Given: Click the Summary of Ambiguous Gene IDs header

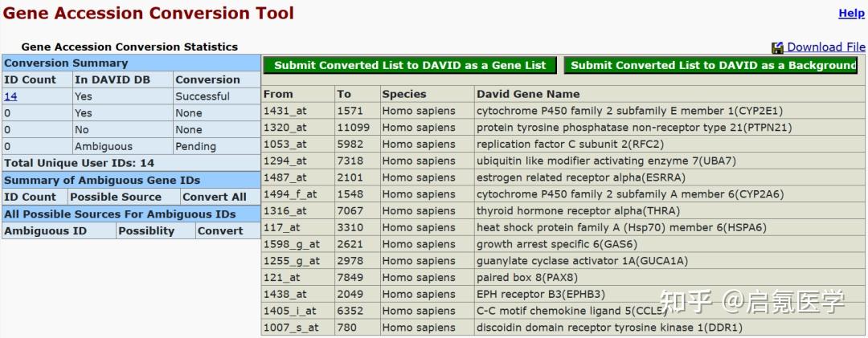Looking at the screenshot, I should click(x=102, y=181).
